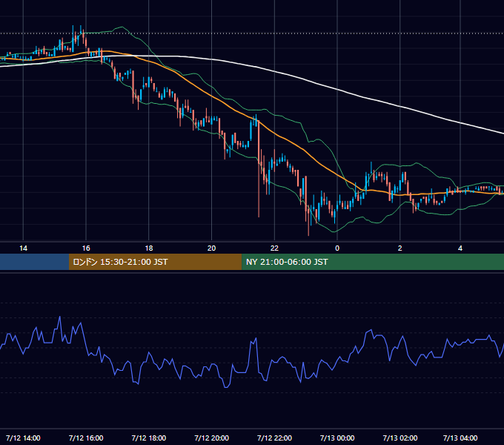Click the 7/12 18:00 time label
The image size is (504, 445).
click(x=149, y=438)
